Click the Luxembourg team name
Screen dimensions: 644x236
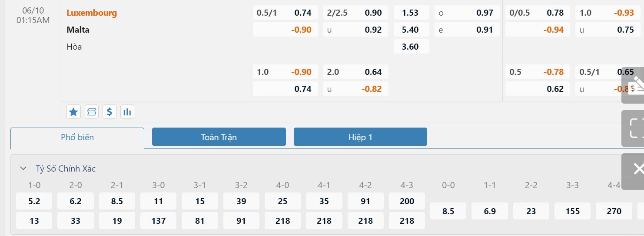point(92,13)
